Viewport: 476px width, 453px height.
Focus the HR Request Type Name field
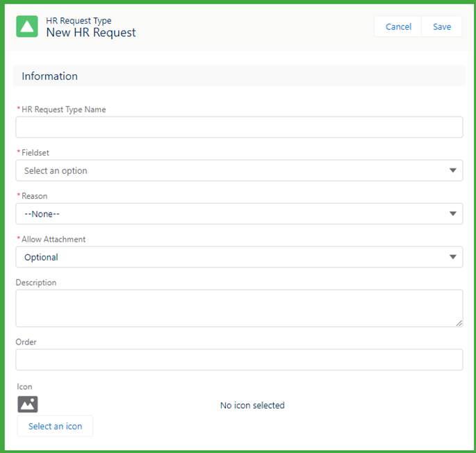click(239, 127)
